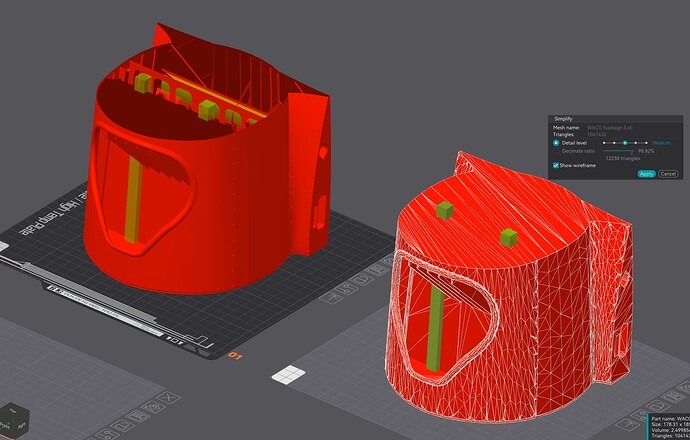Image resolution: width=690 pixels, height=440 pixels.
Task: Select the Detail level radio button
Action: click(x=556, y=143)
